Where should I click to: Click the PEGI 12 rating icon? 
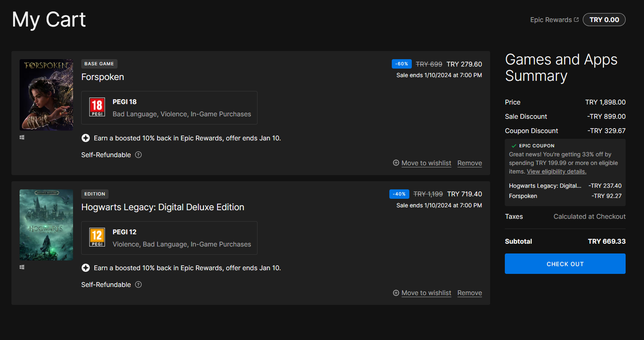tap(97, 237)
